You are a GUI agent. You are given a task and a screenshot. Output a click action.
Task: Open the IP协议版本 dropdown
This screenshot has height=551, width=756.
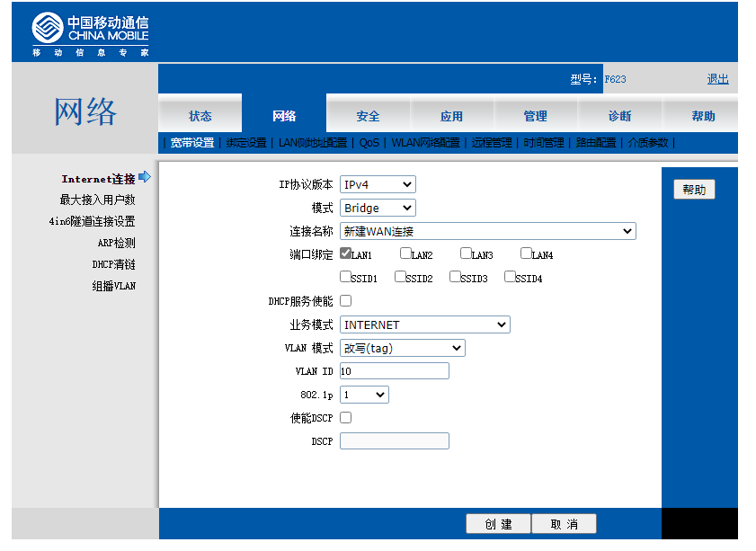click(x=378, y=185)
